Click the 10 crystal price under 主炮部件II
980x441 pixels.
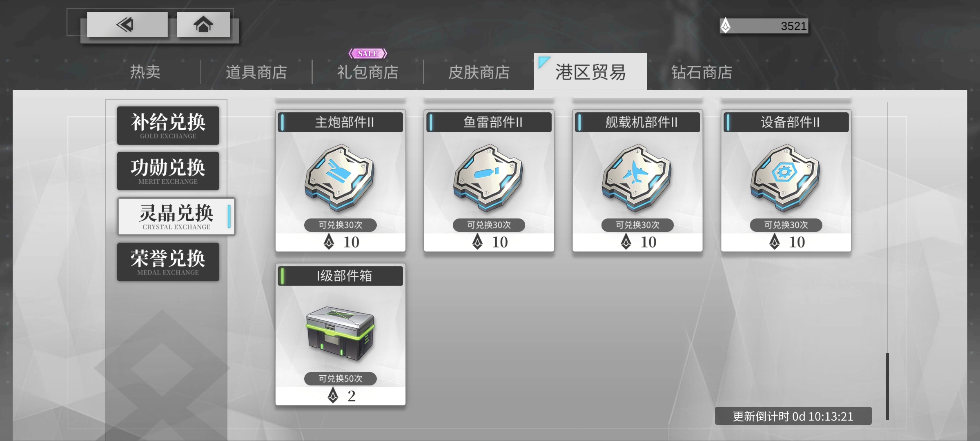[x=341, y=242]
